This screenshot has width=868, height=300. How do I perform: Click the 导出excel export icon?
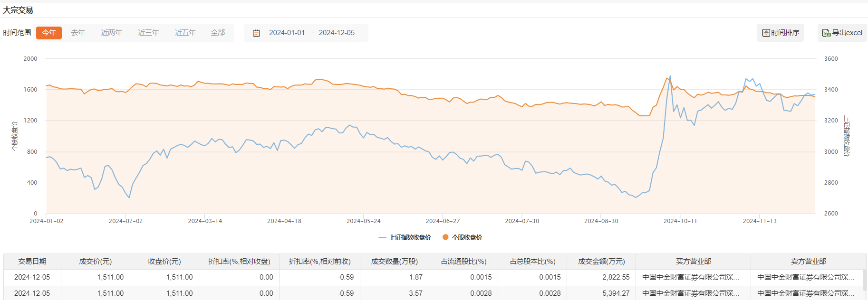[x=826, y=33]
